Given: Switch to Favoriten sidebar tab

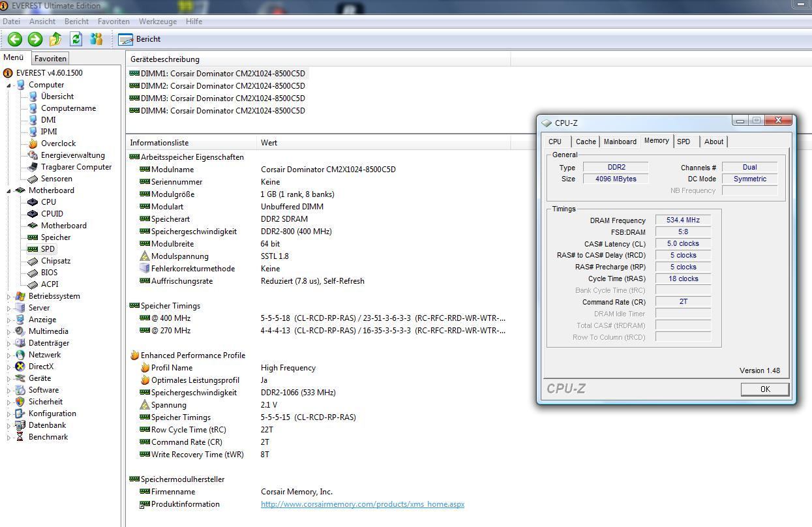Looking at the screenshot, I should pyautogui.click(x=50, y=58).
